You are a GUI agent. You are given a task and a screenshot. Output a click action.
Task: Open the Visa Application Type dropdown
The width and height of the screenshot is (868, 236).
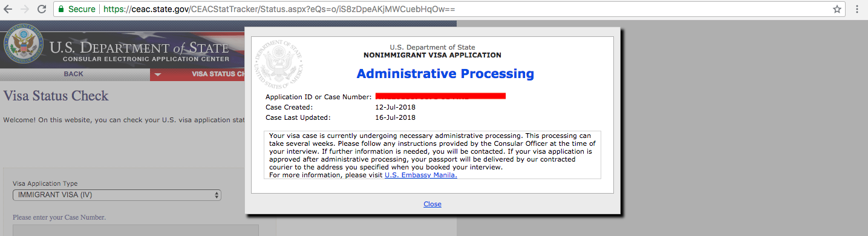tap(117, 195)
